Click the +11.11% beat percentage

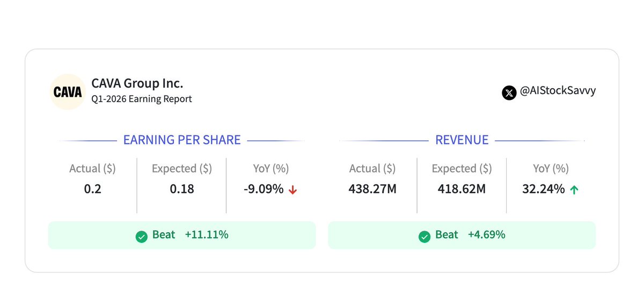pos(207,235)
